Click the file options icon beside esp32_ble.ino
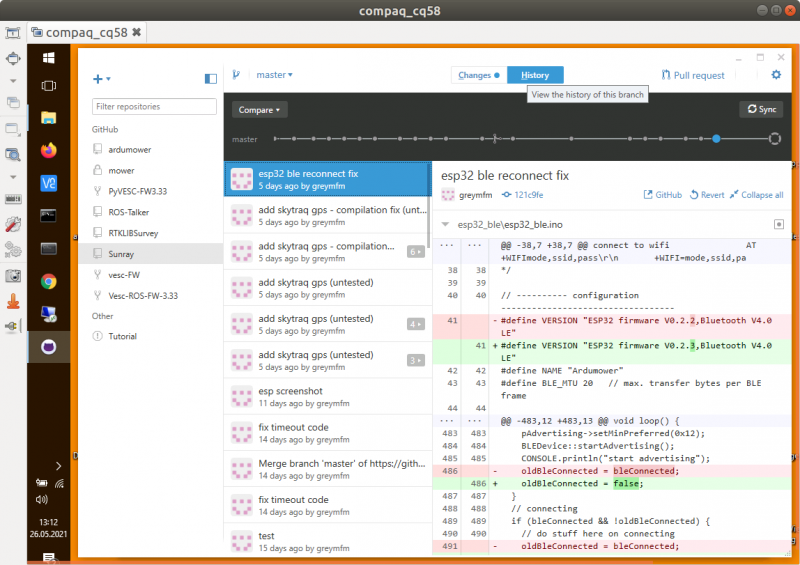The height and width of the screenshot is (565, 800). [x=779, y=224]
